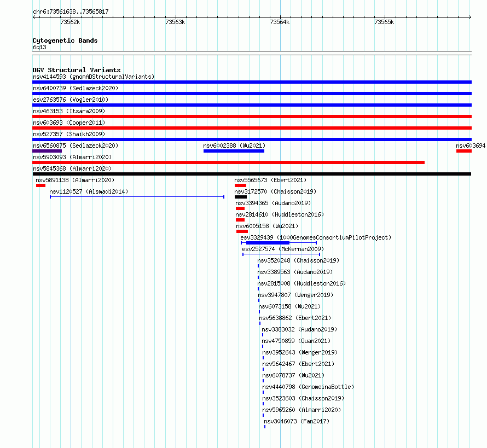Click the nsv3389563 Audano2019 label
Image resolution: width=487 pixels, height=448 pixels.
tap(295, 272)
